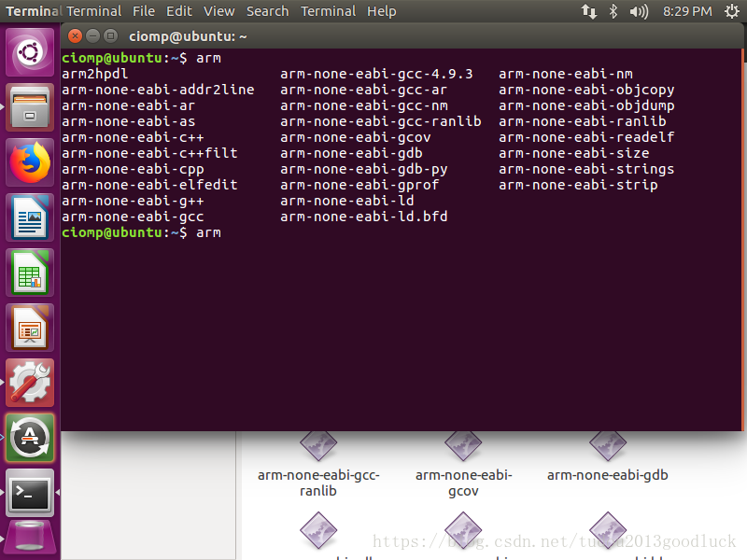Open the Edit menu
747x560 pixels.
[x=178, y=11]
